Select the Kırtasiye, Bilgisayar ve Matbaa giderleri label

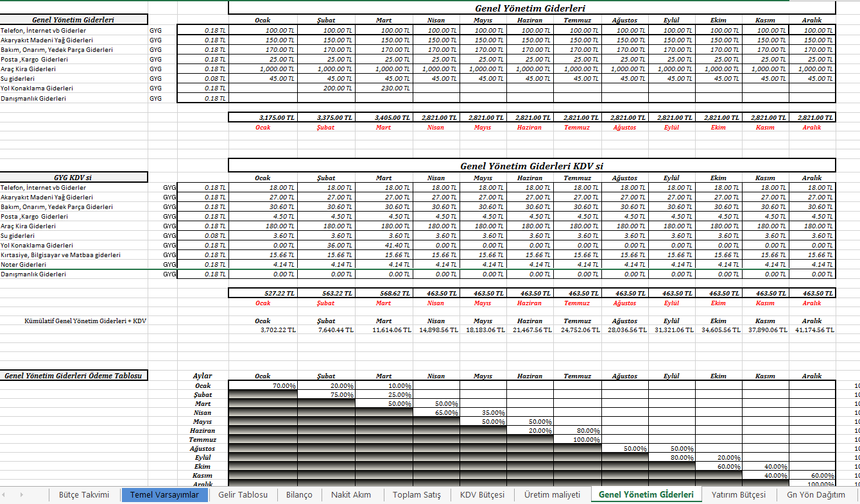point(60,255)
